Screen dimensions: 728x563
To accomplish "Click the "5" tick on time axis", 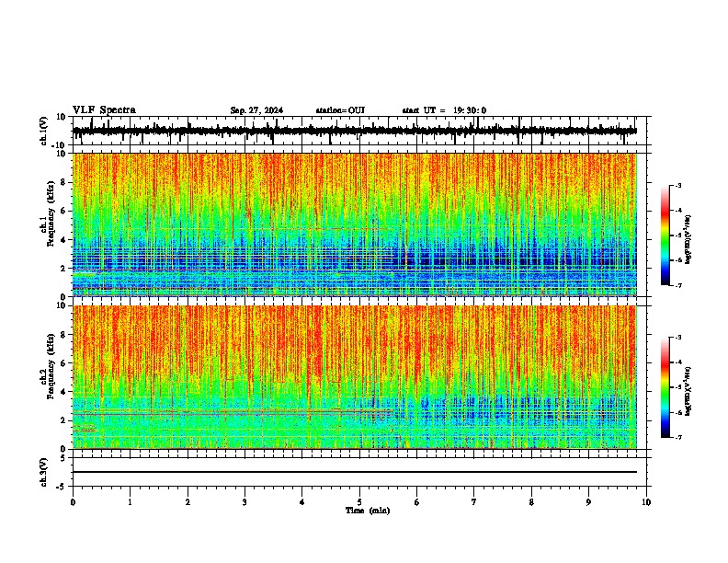I will point(359,502).
